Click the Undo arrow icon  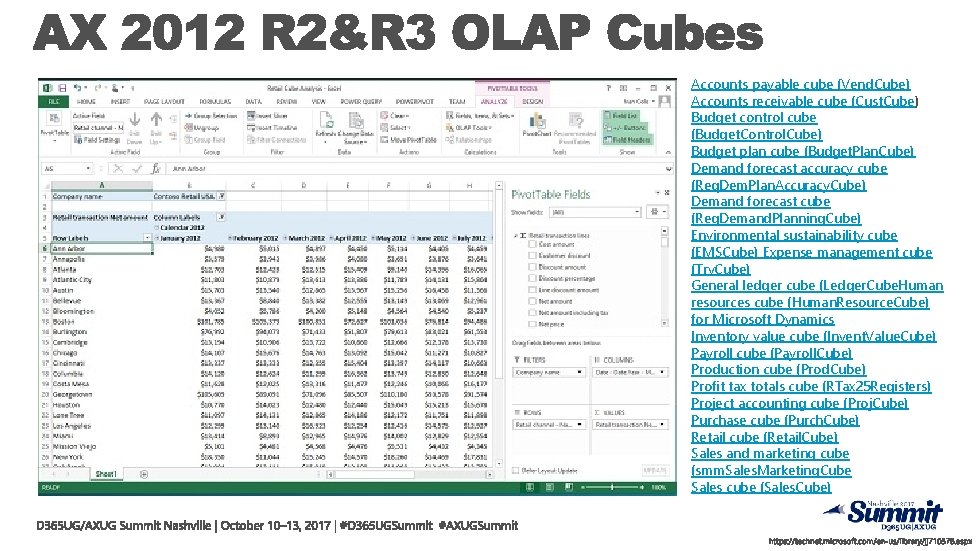[x=77, y=88]
